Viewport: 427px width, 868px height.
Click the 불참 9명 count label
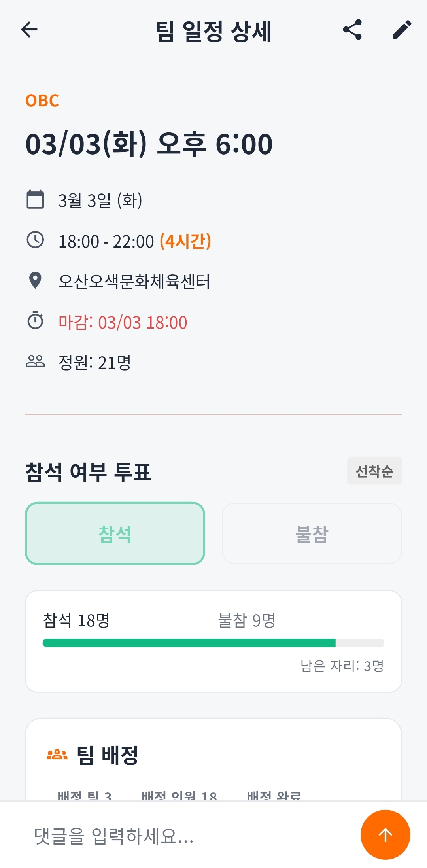coord(247,620)
